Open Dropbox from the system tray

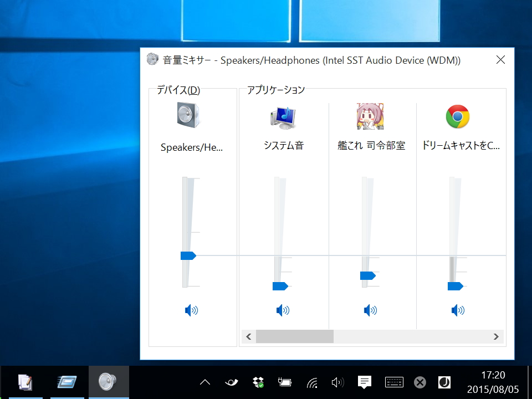click(x=257, y=382)
